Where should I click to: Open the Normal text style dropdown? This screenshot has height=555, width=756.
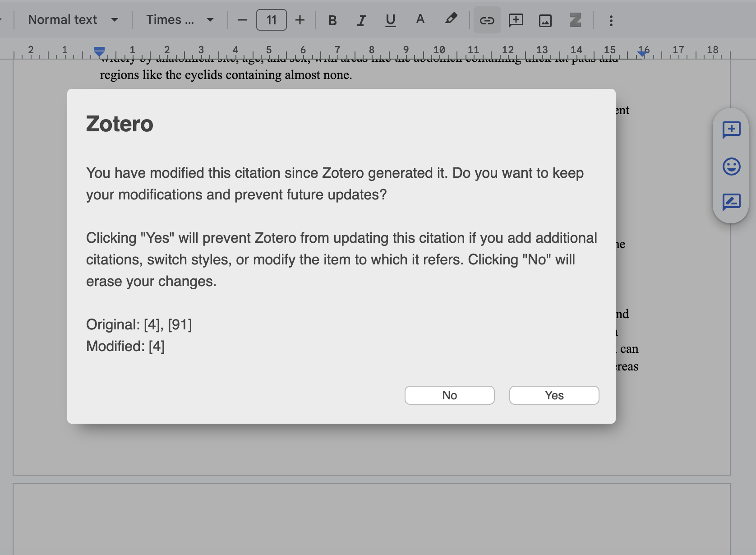(73, 20)
